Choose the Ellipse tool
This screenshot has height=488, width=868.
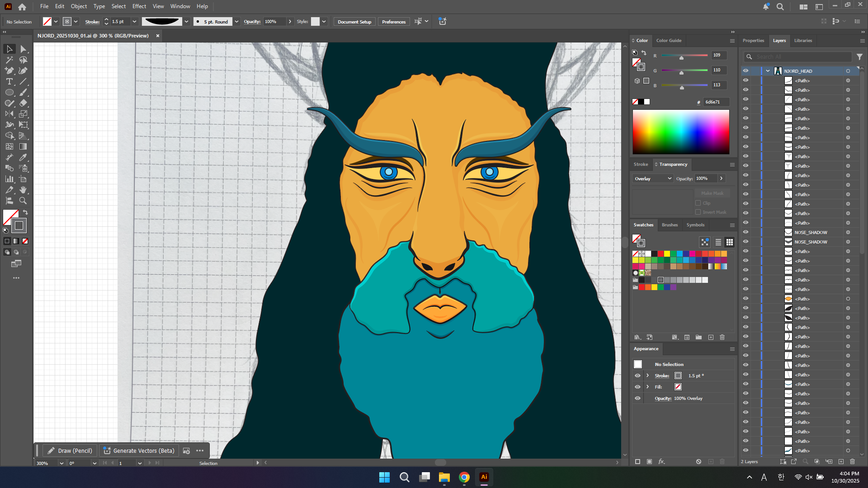(x=9, y=92)
